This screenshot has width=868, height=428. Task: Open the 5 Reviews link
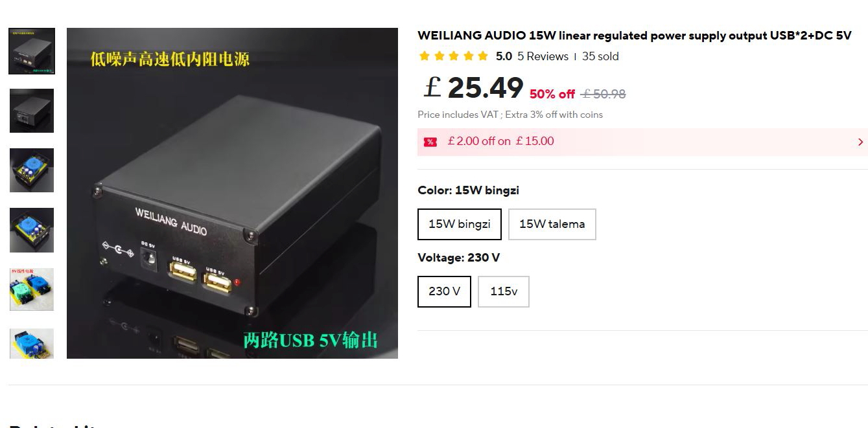click(x=543, y=56)
